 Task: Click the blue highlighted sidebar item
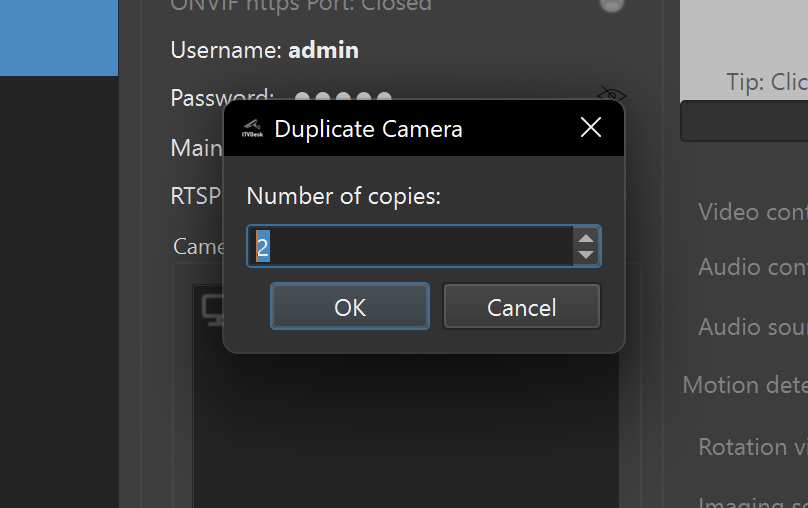click(58, 38)
